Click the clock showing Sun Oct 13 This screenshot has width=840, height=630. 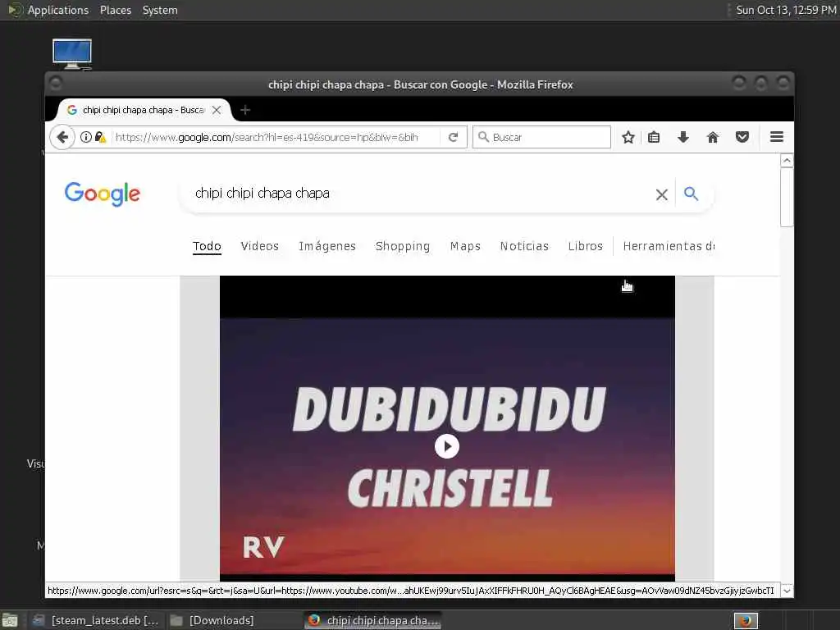coord(786,10)
